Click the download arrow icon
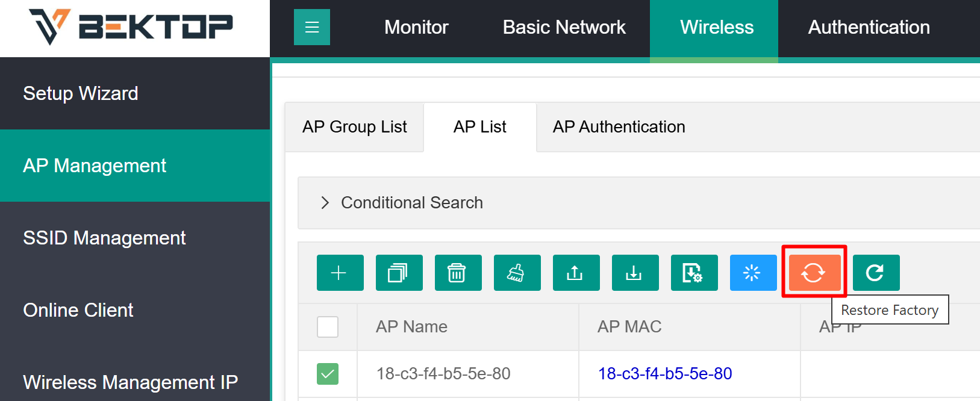The image size is (980, 401). pos(635,273)
